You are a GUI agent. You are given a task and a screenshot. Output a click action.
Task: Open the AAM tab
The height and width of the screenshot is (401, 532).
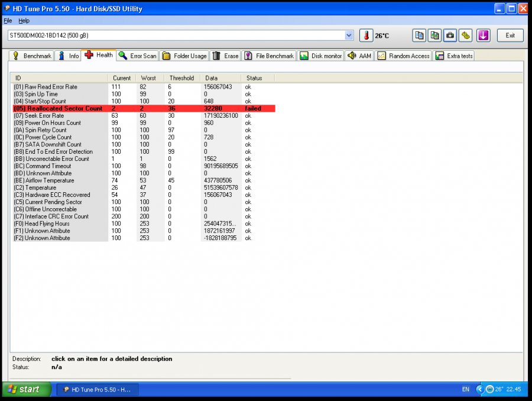[359, 56]
